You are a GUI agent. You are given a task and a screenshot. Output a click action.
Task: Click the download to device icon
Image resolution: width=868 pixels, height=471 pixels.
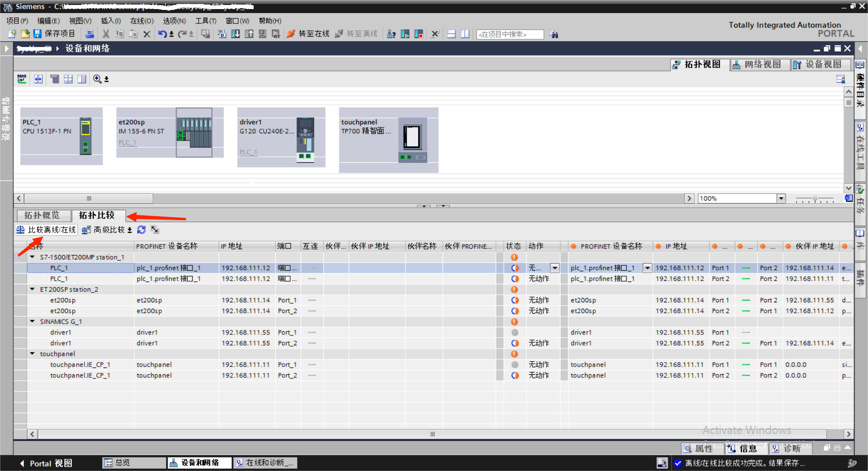click(x=236, y=34)
